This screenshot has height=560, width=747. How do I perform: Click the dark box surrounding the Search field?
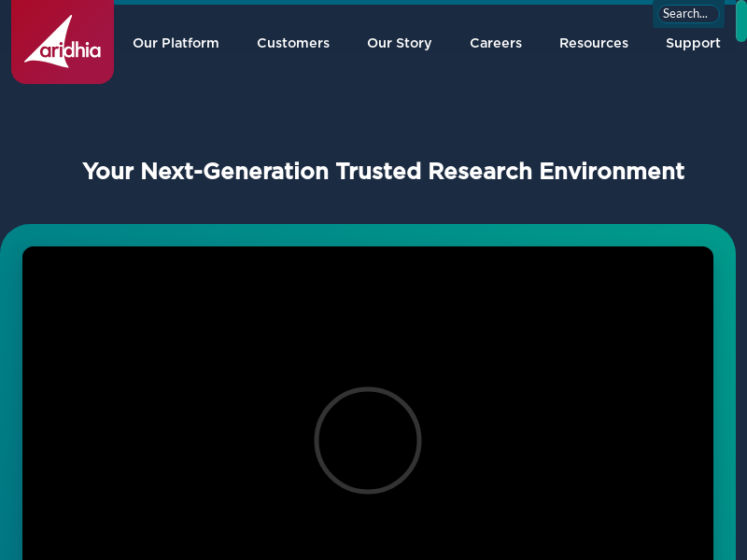point(656,22)
